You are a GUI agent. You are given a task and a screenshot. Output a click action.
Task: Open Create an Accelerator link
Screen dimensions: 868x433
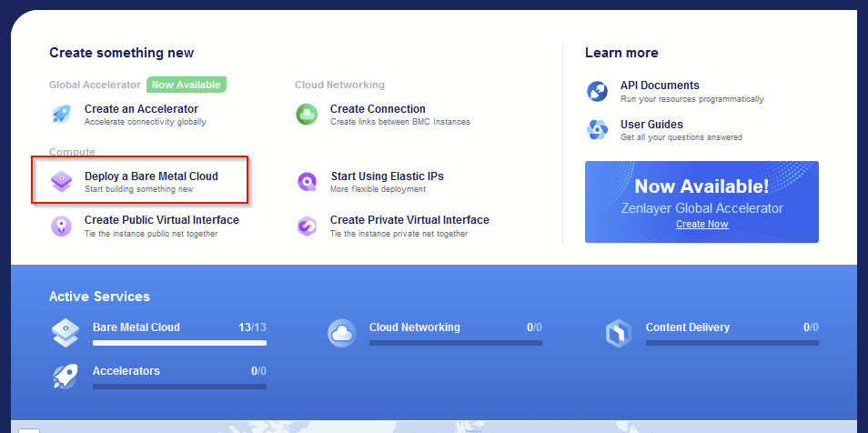pos(141,109)
